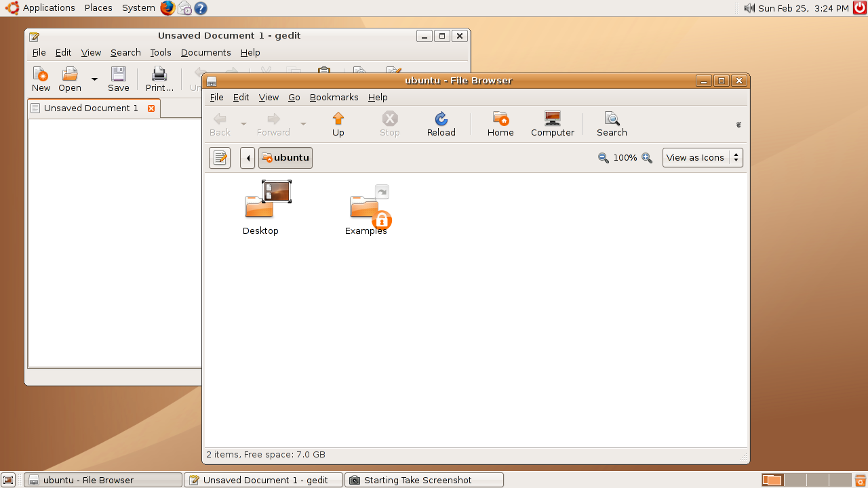Open the Documents menu in gedit
Screen dimensions: 868x488
pos(205,52)
